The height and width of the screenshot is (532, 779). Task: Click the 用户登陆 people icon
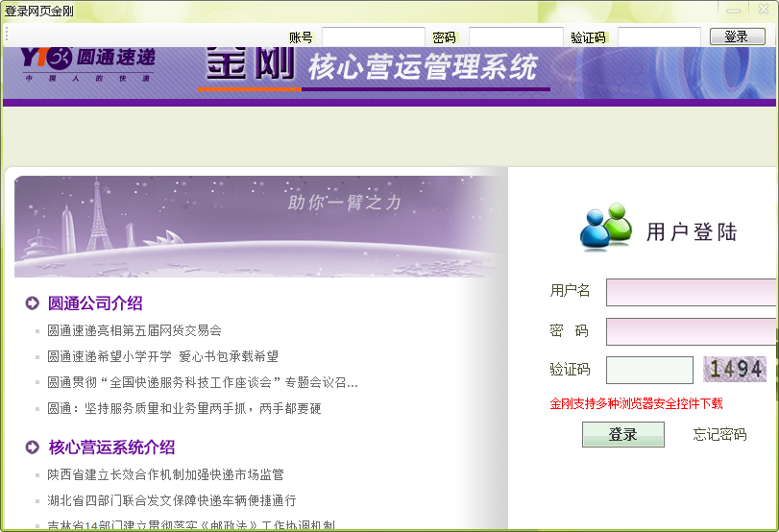[x=605, y=227]
